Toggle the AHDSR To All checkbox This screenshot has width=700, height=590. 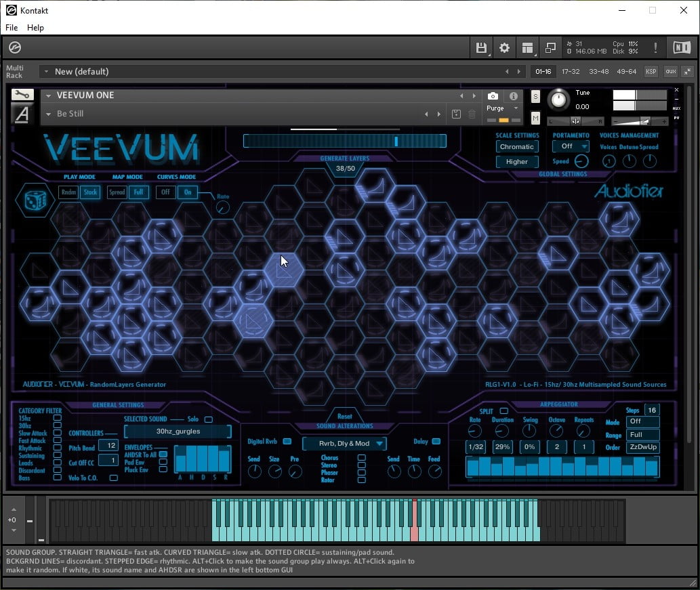click(x=163, y=455)
